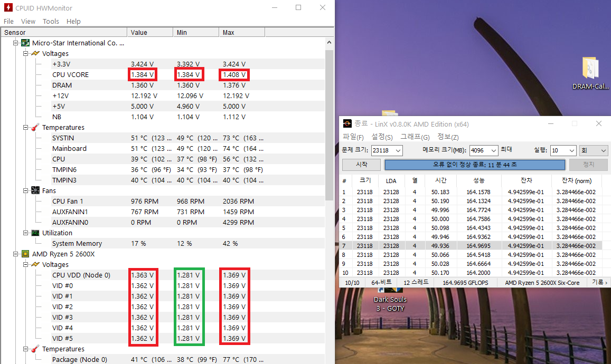
Task: Click the Utilization graph icon
Action: tap(35, 233)
